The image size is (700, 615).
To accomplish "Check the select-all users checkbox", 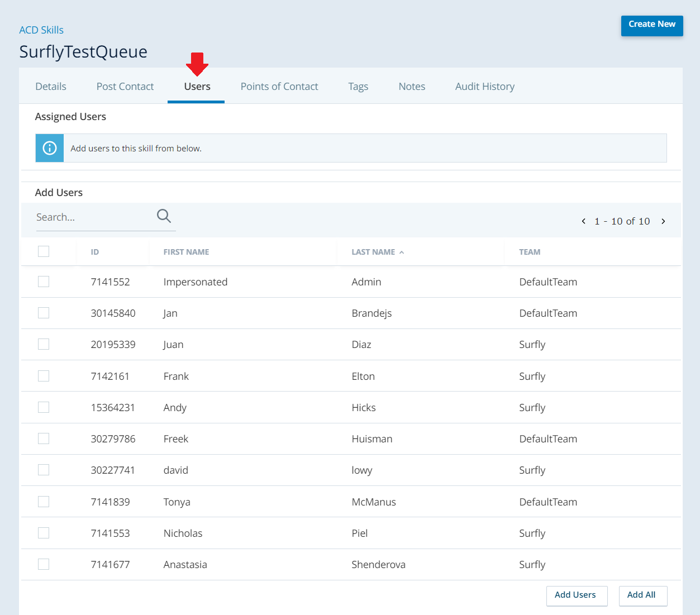I will pos(44,251).
